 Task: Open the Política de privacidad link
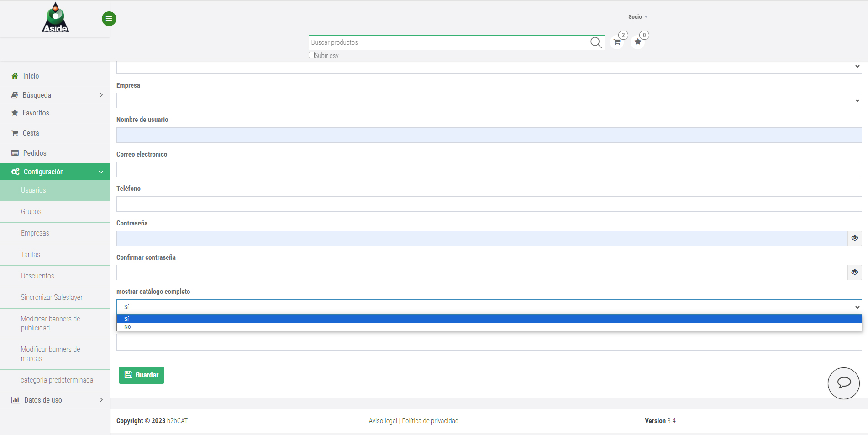pos(430,421)
